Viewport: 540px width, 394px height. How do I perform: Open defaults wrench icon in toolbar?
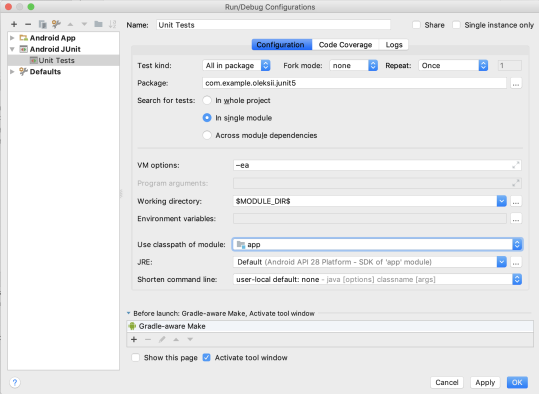pos(56,24)
